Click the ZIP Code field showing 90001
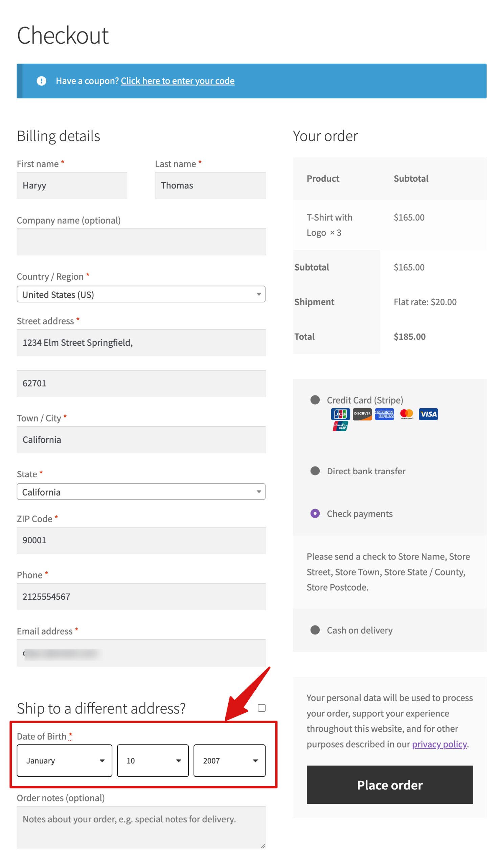 click(x=141, y=541)
